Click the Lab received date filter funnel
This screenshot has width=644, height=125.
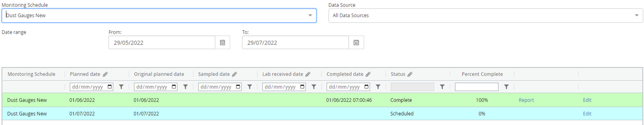tap(314, 87)
